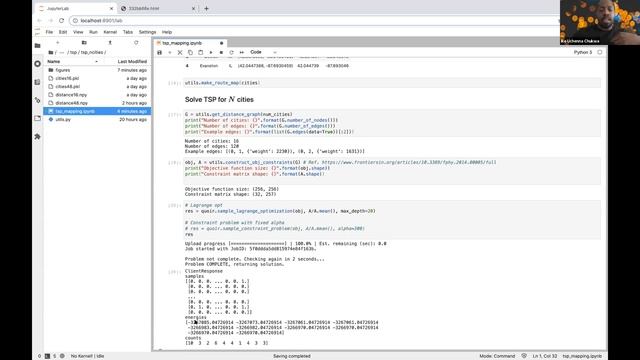Select the distance16.npy file
The height and width of the screenshot is (360, 640).
pos(97,95)
